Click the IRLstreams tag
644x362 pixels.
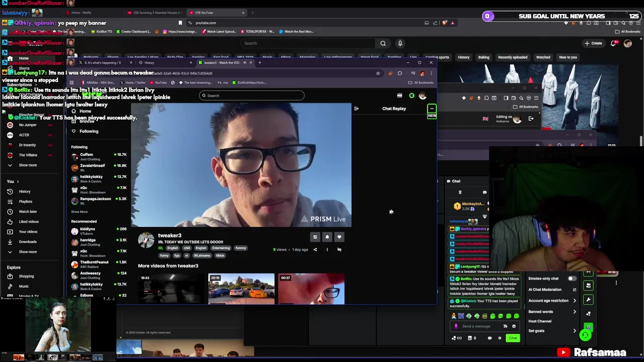point(202,255)
